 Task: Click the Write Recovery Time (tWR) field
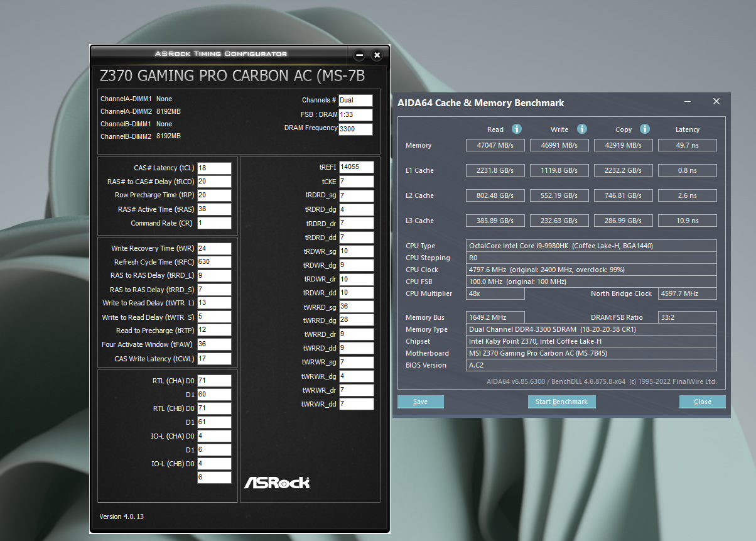(214, 249)
